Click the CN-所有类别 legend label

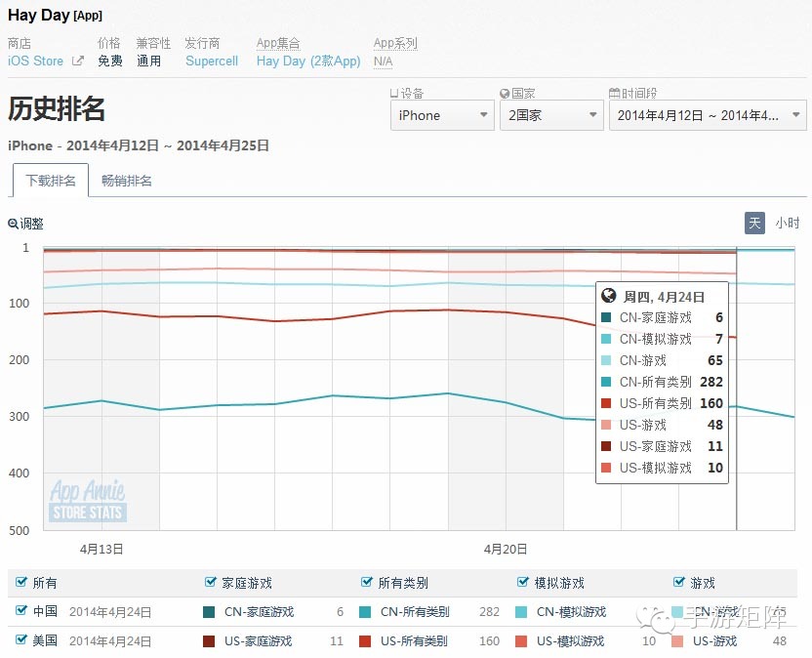click(x=415, y=612)
